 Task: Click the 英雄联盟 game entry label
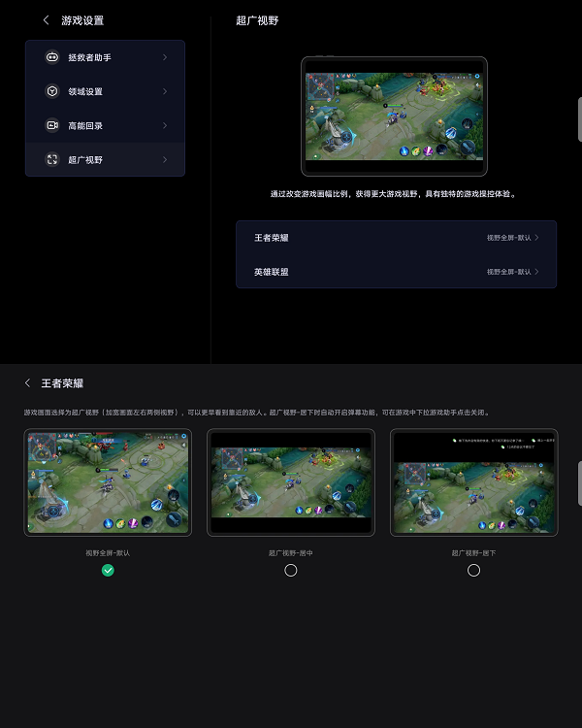tap(272, 272)
